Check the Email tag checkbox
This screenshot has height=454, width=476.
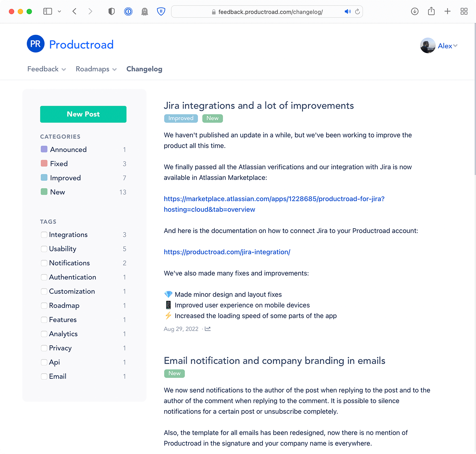(44, 376)
